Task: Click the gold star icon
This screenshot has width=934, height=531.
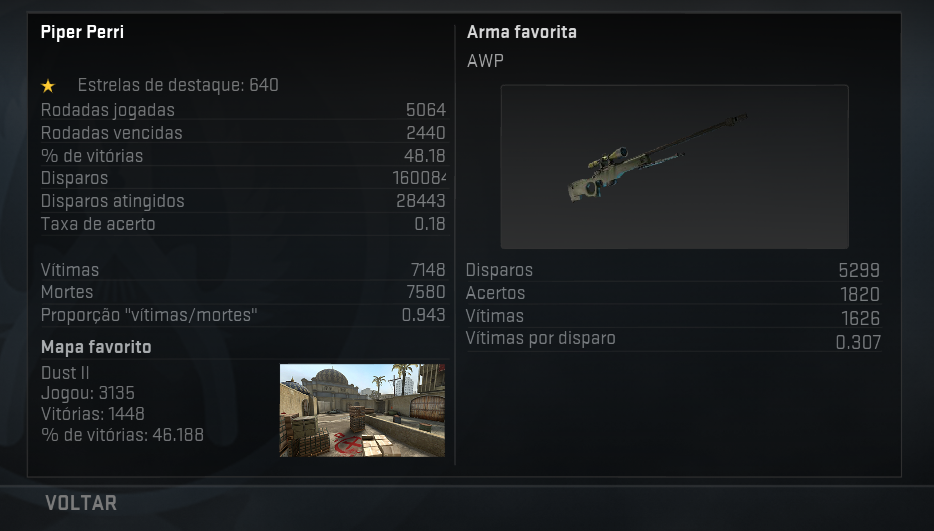Action: pos(48,86)
